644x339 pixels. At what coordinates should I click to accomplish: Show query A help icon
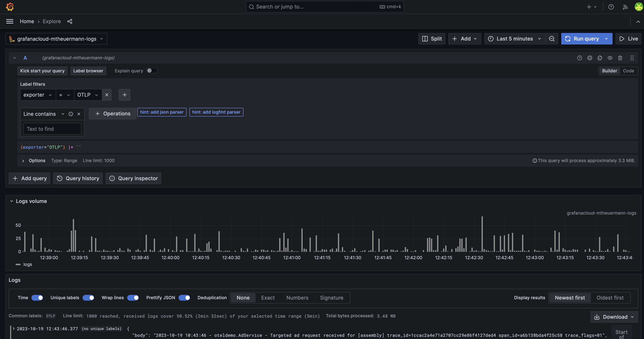(x=579, y=58)
